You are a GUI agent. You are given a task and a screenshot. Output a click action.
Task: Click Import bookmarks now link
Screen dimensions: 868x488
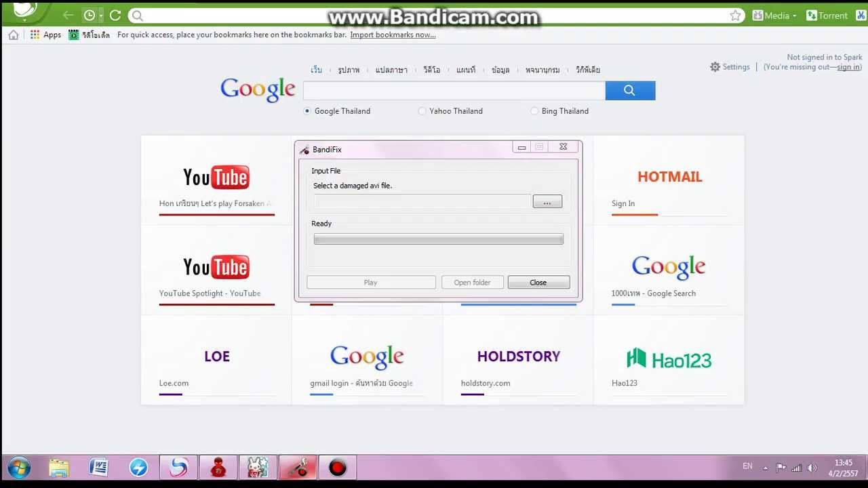click(393, 35)
